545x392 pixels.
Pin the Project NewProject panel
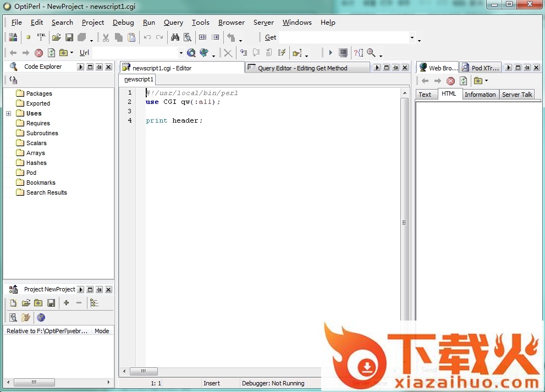[x=99, y=290]
